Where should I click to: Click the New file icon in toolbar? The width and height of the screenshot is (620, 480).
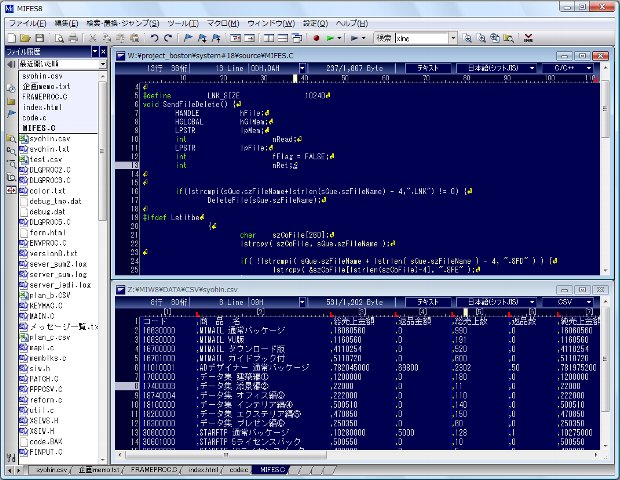click(x=10, y=37)
